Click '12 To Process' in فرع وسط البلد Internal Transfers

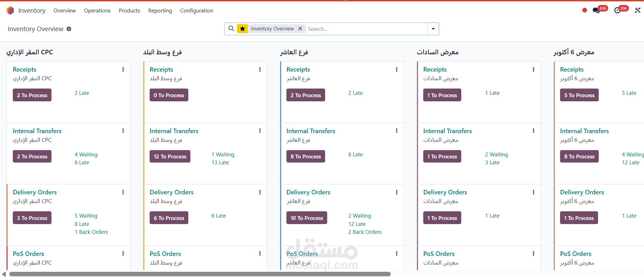(x=170, y=156)
